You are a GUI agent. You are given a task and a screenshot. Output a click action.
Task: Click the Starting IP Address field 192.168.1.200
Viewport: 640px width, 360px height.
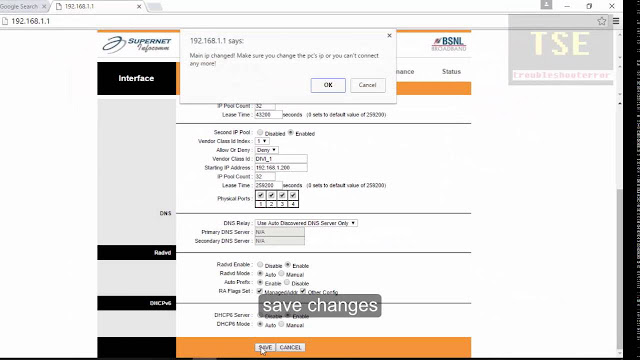tap(281, 168)
